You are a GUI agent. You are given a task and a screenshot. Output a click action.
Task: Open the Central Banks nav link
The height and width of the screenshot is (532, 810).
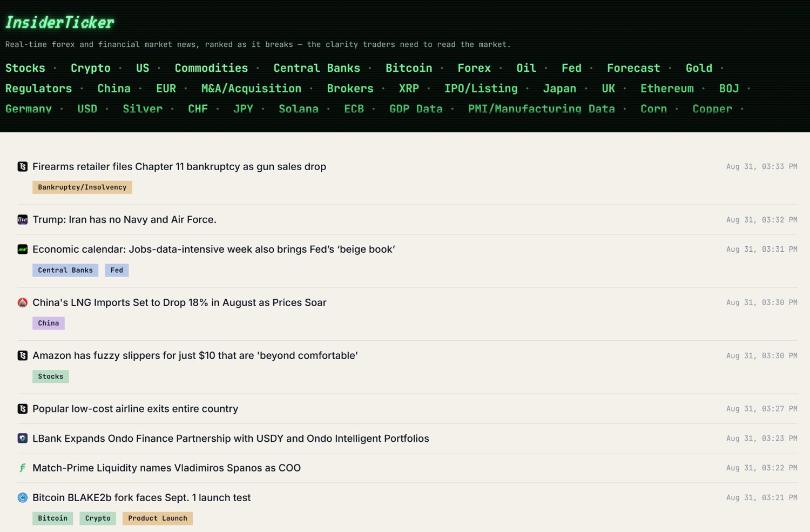pos(316,68)
